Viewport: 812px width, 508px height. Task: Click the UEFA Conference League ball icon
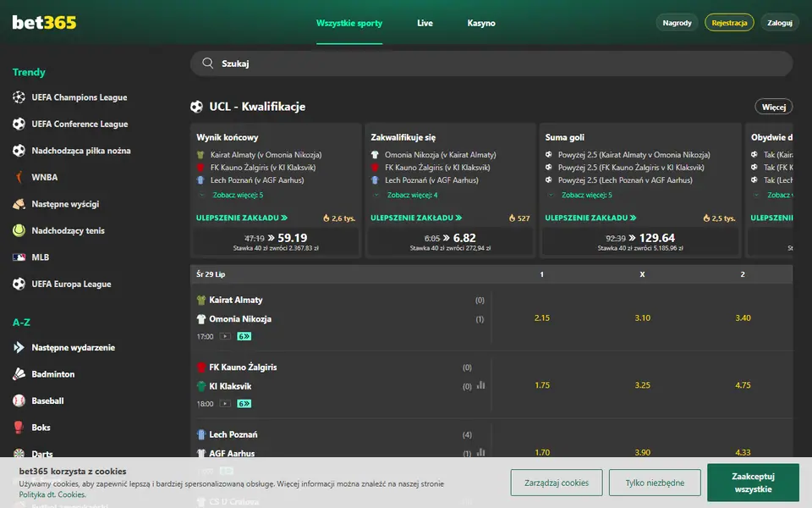[x=19, y=124]
